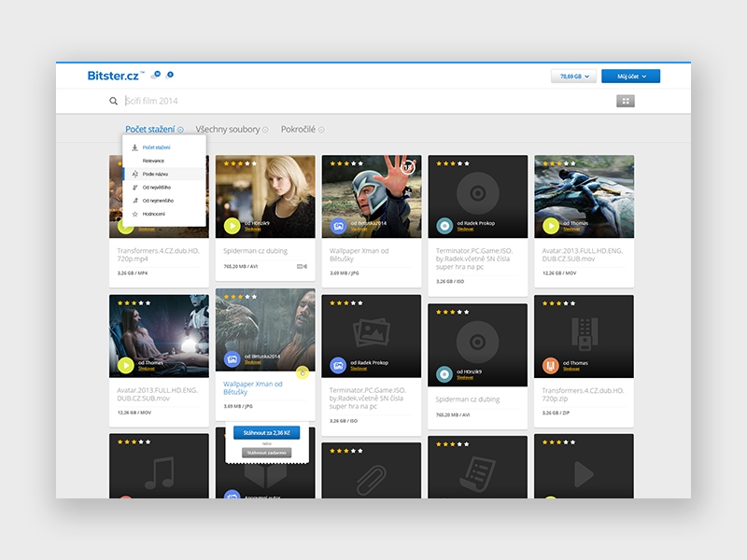Open the Všechny soubory filter dropdown
The image size is (747, 560).
[x=232, y=129]
